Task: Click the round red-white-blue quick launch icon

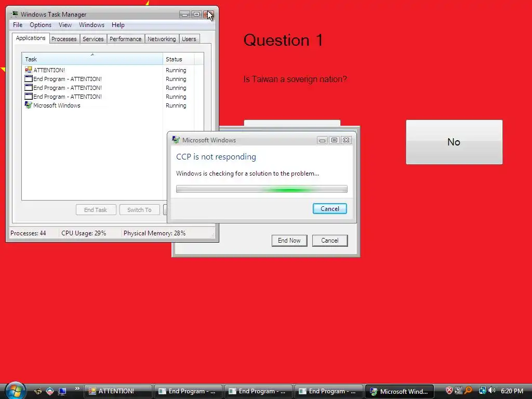Action: 50,391
